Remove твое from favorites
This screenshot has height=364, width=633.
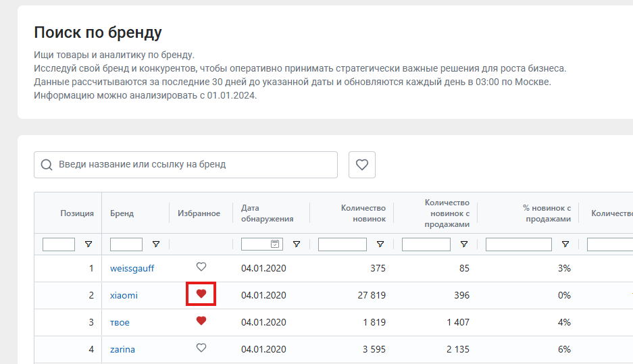pyautogui.click(x=201, y=321)
